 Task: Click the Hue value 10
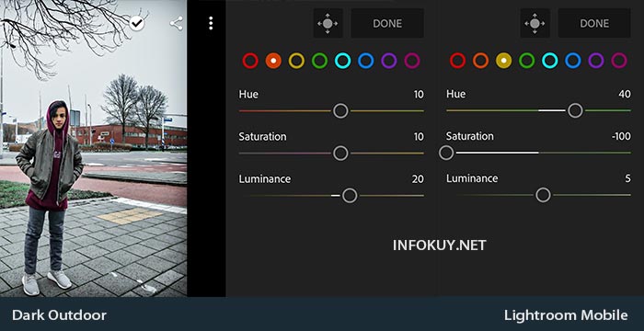419,95
